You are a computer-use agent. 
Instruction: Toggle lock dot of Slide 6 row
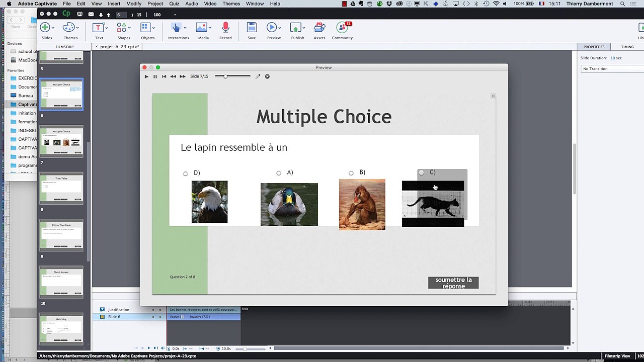(x=160, y=317)
